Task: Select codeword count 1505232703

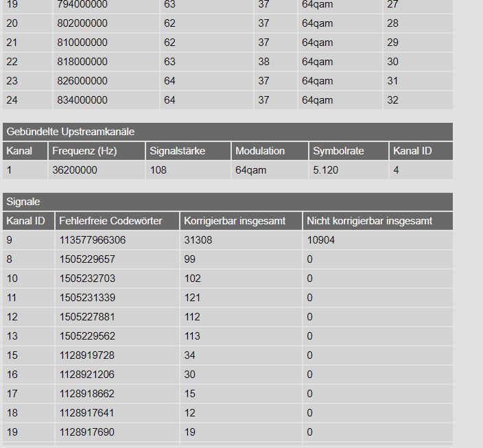Action: click(87, 279)
